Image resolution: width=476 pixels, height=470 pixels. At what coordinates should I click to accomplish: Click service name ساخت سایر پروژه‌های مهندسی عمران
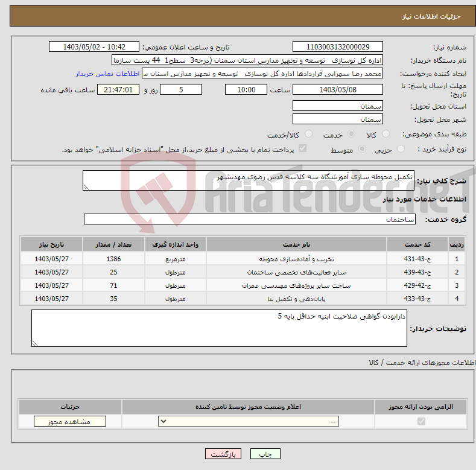click(296, 286)
